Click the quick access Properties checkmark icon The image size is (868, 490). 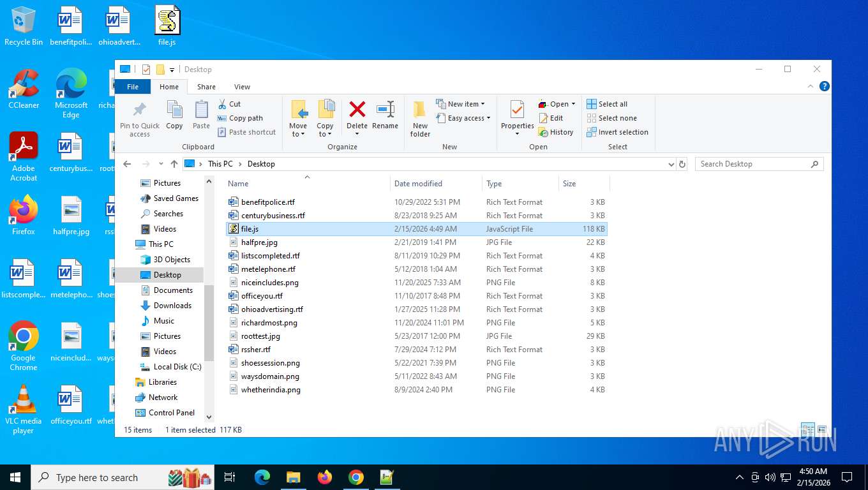pyautogui.click(x=146, y=70)
